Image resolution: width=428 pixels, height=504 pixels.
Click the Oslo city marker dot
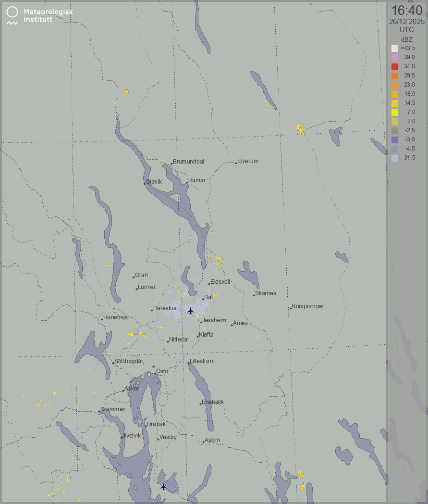[154, 367]
